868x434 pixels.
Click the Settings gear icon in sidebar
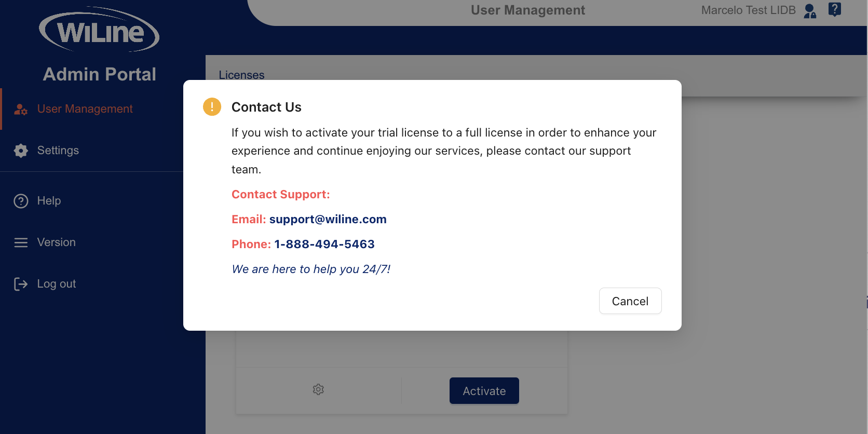[21, 151]
